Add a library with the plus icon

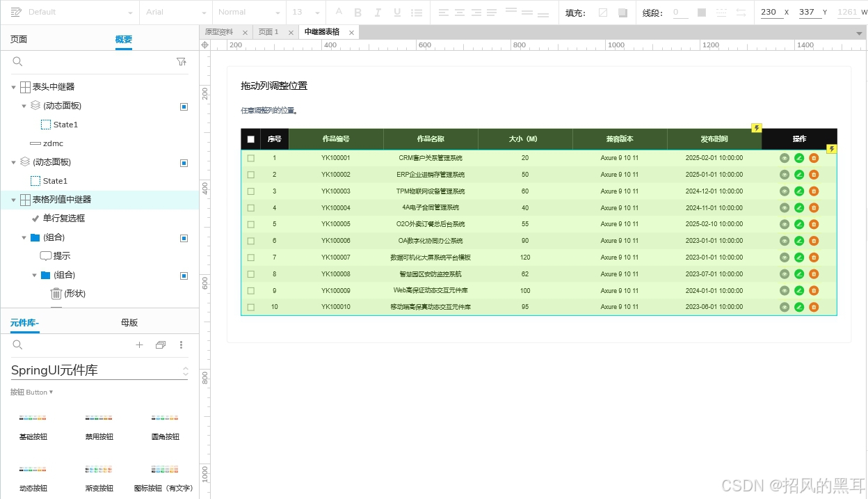pos(139,345)
